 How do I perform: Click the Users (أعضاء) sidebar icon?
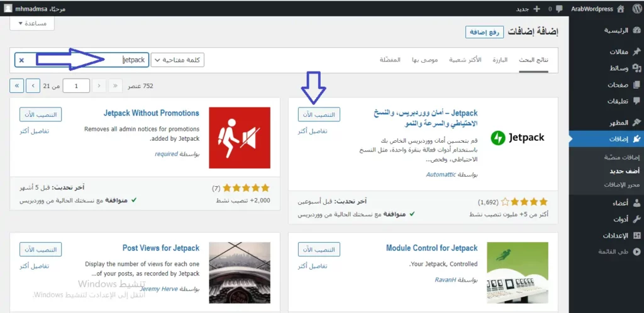(636, 203)
